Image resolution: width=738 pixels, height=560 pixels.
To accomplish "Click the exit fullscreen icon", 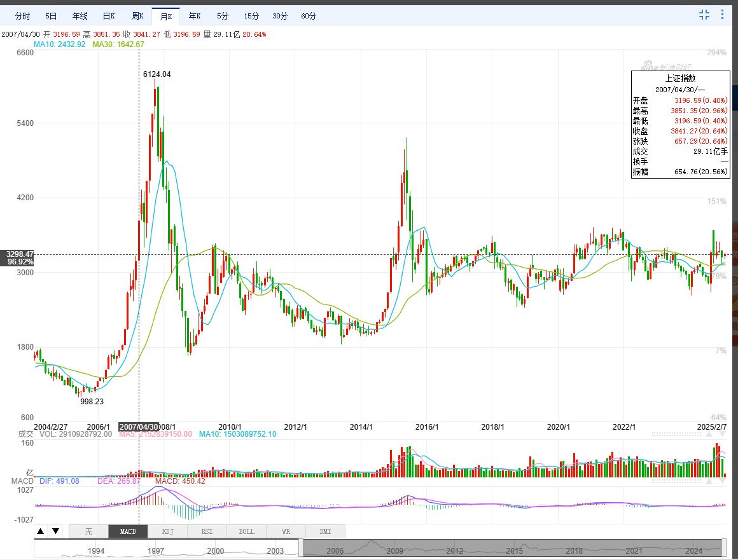I will coord(704,15).
